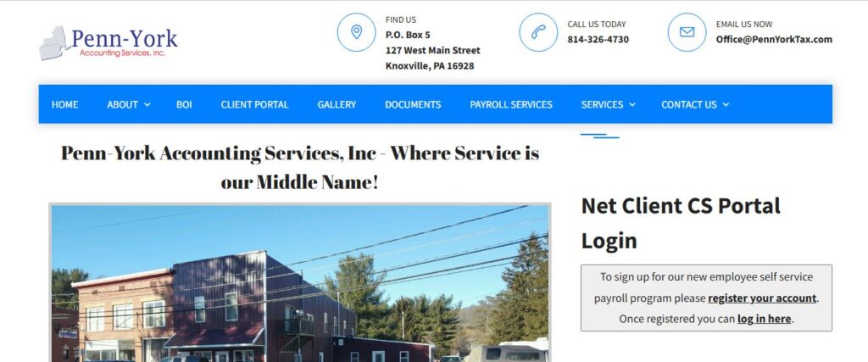Expand the About menu chevron
The image size is (868, 362).
coord(147,104)
